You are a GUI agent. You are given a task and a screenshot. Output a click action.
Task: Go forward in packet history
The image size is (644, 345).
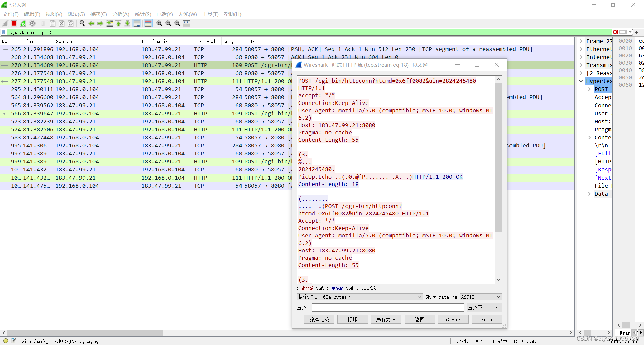(x=100, y=23)
